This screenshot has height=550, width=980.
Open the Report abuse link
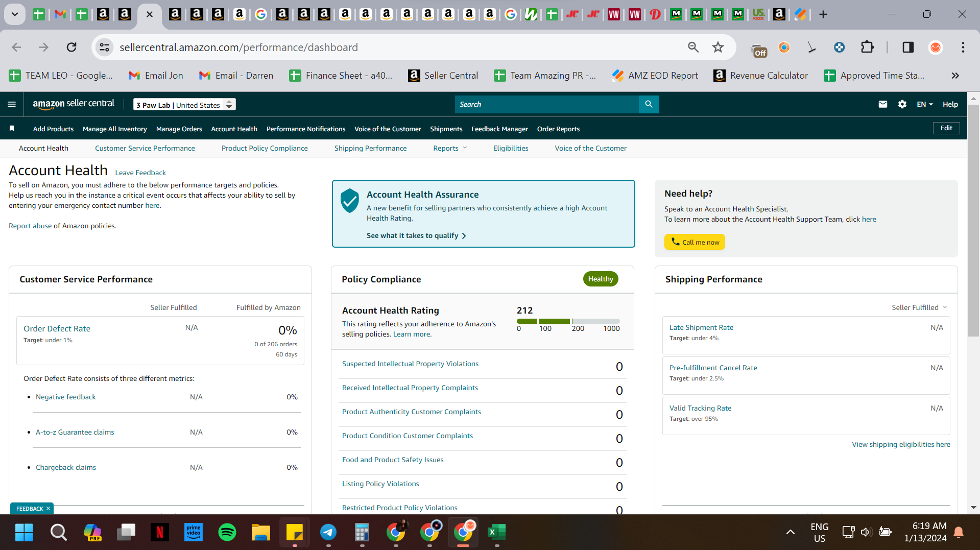coord(30,226)
